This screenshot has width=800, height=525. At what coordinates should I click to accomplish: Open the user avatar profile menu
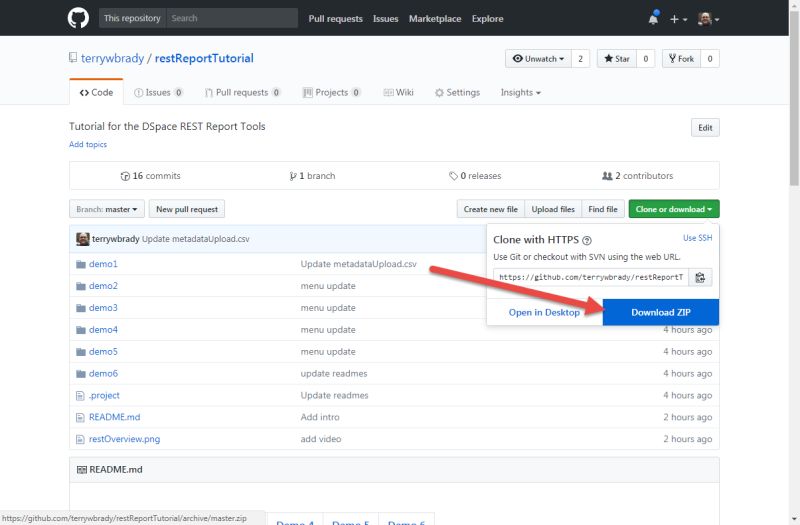[x=708, y=19]
